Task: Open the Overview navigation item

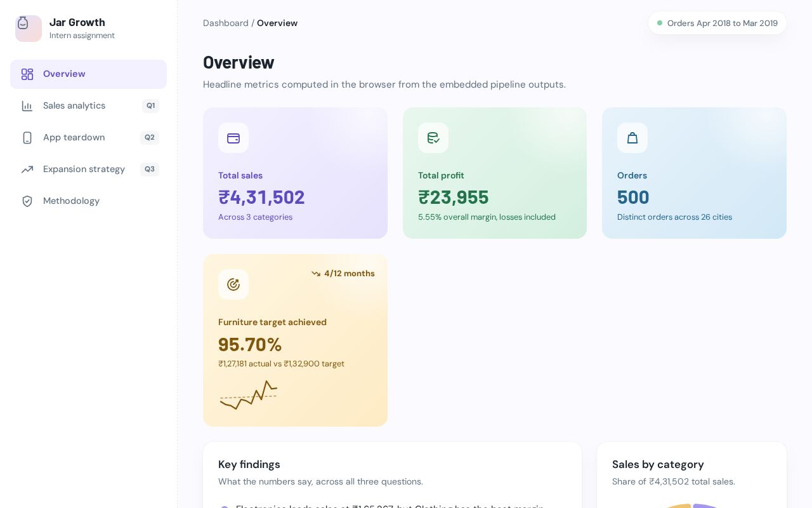Action: [88, 74]
